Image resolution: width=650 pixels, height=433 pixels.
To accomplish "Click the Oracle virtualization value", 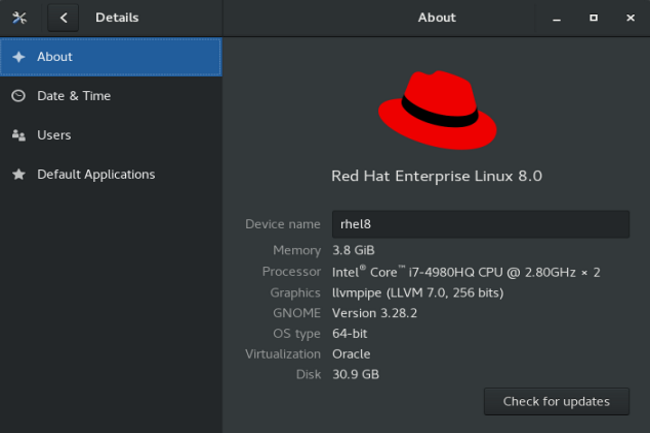I will 351,354.
